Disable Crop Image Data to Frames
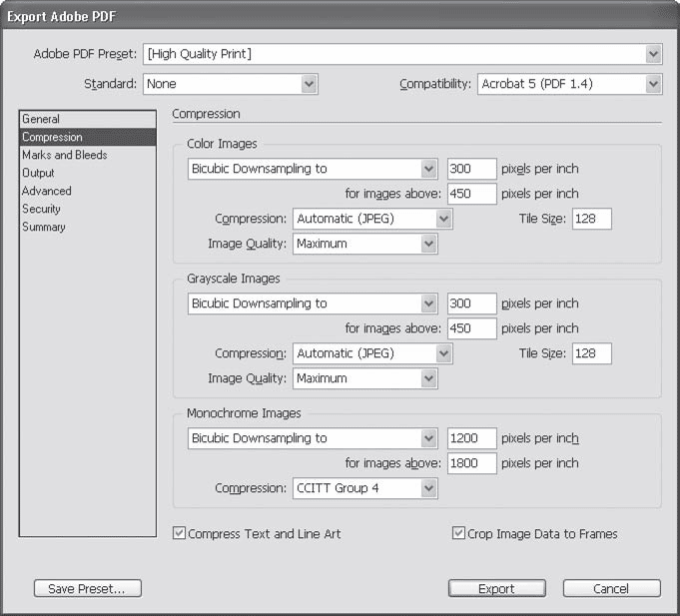The height and width of the screenshot is (616, 680). click(459, 534)
